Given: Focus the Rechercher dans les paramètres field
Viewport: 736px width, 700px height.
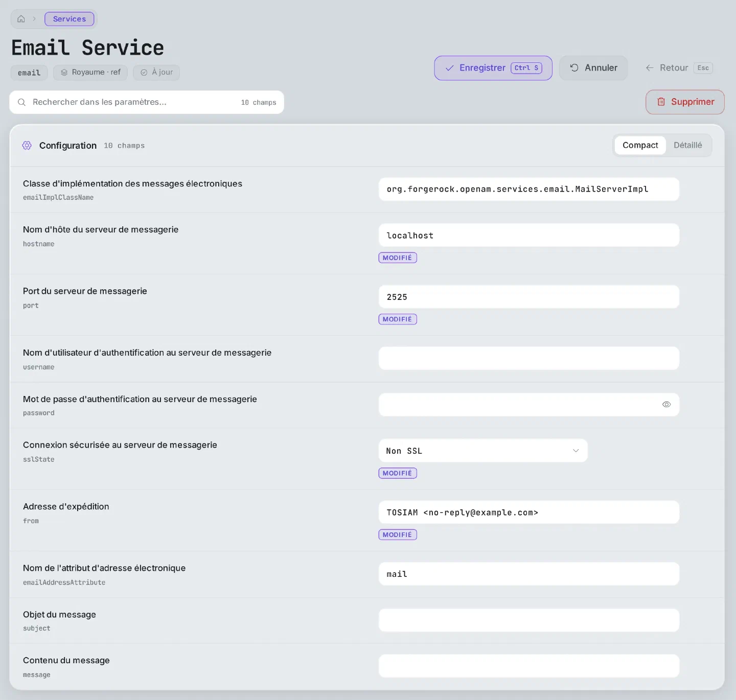Looking at the screenshot, I should [147, 102].
